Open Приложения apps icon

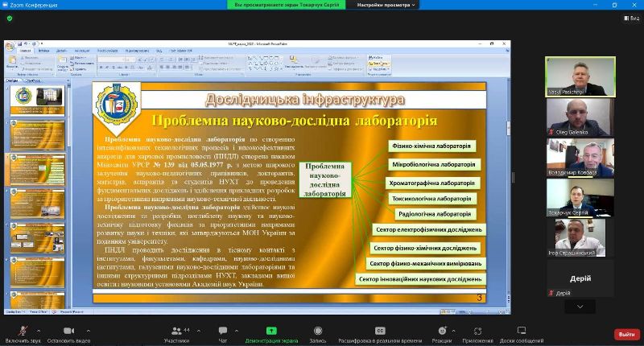[x=477, y=331]
